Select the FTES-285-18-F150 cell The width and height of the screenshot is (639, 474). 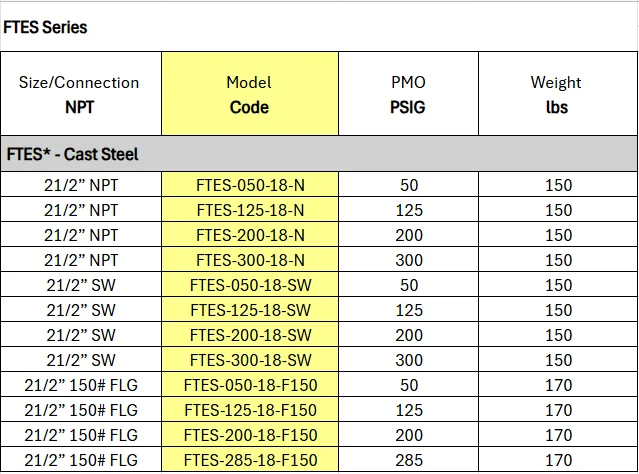(250, 460)
